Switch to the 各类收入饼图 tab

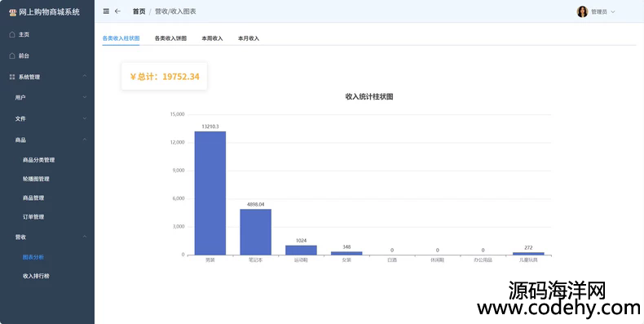click(x=170, y=38)
